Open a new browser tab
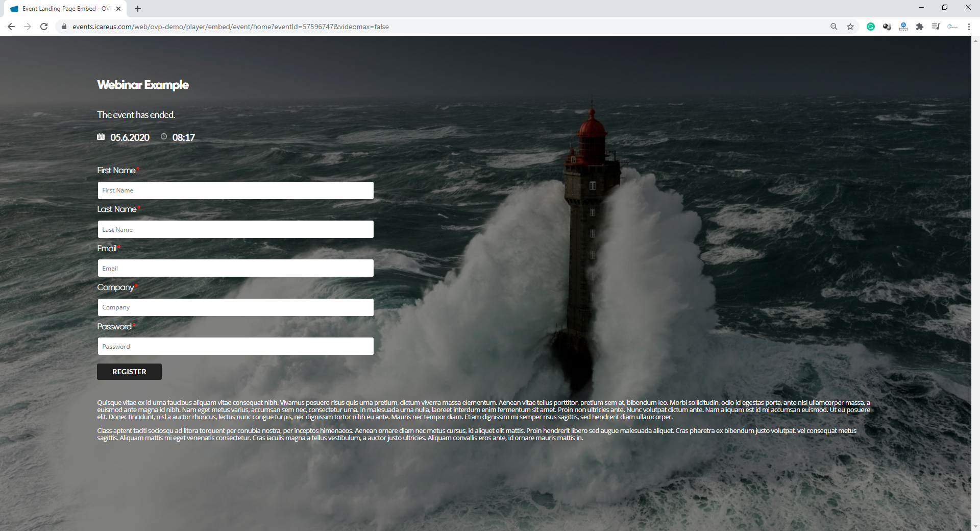The height and width of the screenshot is (531, 980). point(138,9)
